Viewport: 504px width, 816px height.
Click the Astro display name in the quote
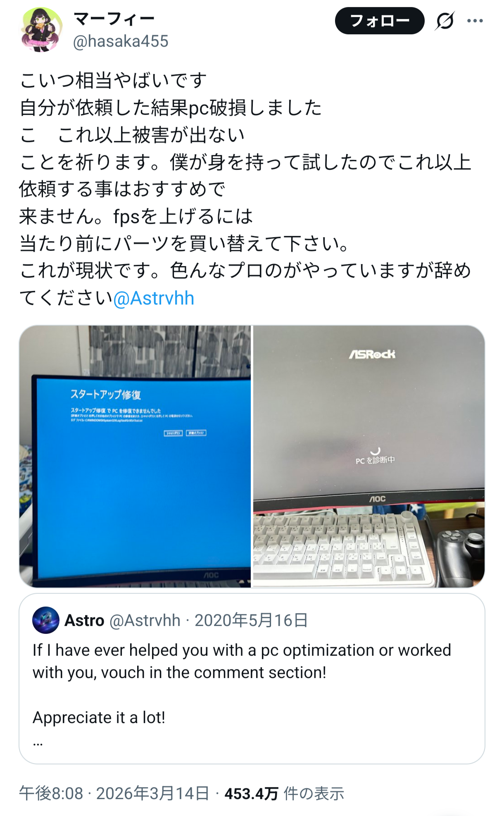(84, 620)
